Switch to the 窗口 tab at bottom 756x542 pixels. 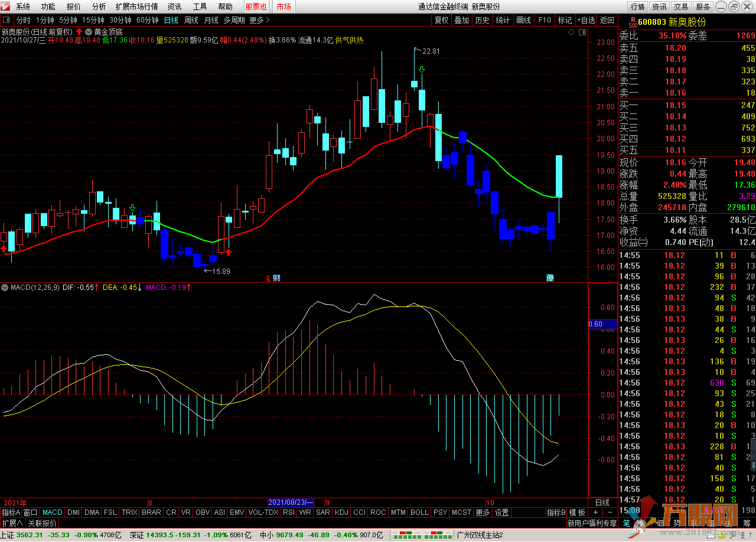(x=31, y=512)
